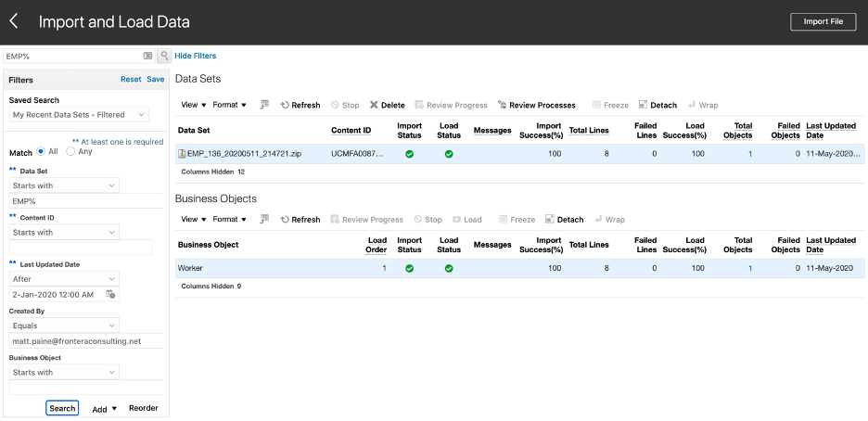Reset the filters

click(x=131, y=79)
